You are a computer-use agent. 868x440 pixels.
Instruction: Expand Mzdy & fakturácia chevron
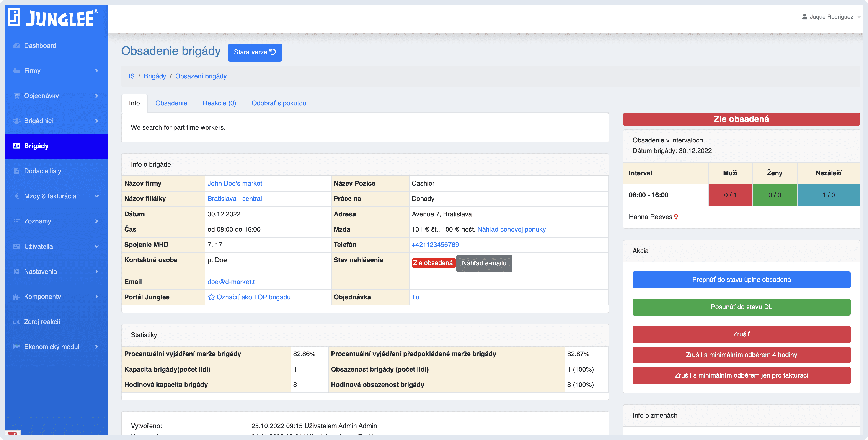coord(97,196)
